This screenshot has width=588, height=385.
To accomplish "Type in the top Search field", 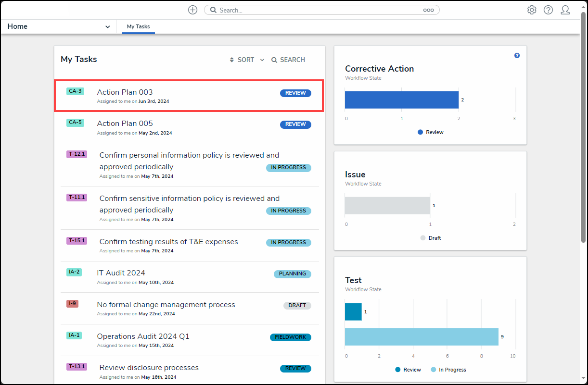I will [318, 10].
